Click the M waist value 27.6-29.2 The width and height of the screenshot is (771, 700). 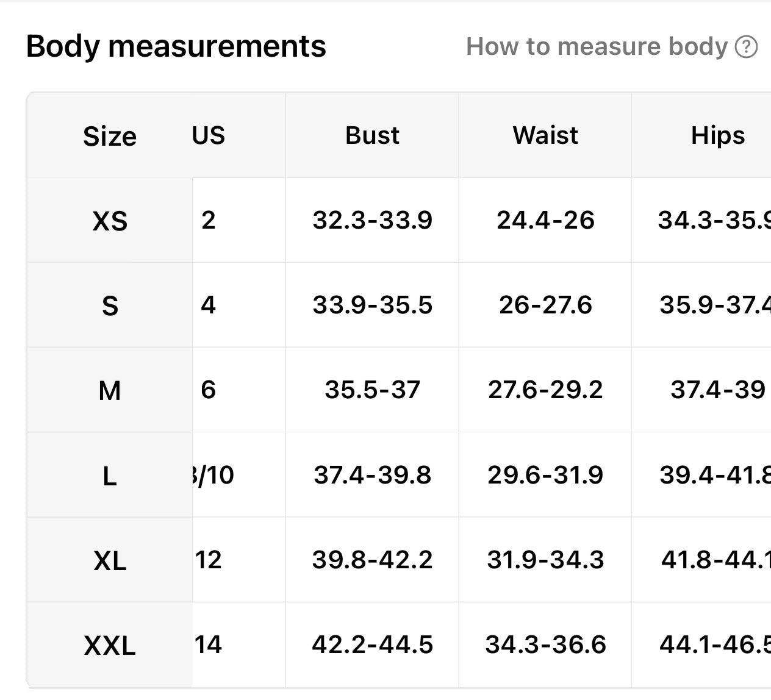(x=545, y=390)
